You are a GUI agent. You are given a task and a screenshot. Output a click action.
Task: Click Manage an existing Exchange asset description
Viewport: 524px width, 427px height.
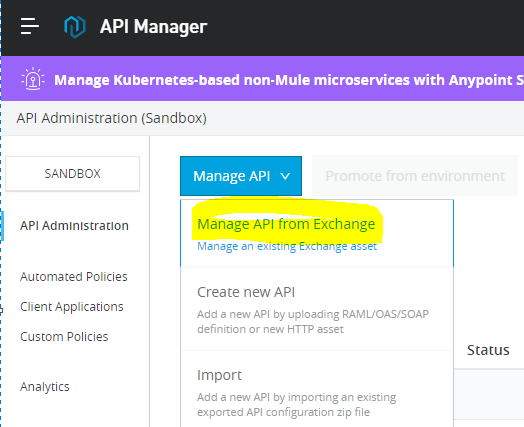(287, 246)
